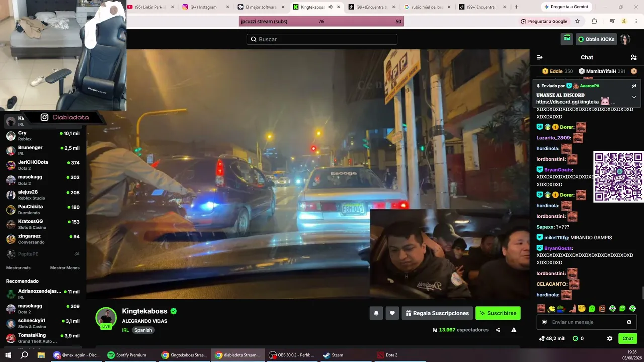Open the discord.gg/kingteka link
This screenshot has width=644, height=362.
[568, 102]
